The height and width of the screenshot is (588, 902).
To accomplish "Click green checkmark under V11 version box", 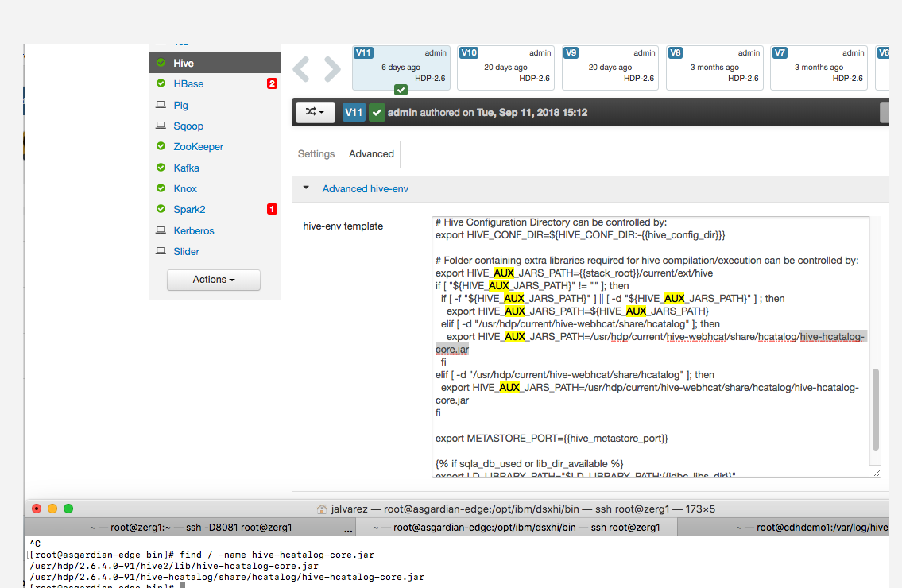I will 401,90.
